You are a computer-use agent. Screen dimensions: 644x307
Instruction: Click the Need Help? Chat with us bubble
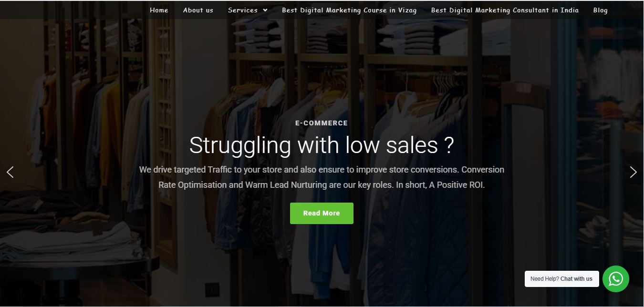(561, 279)
